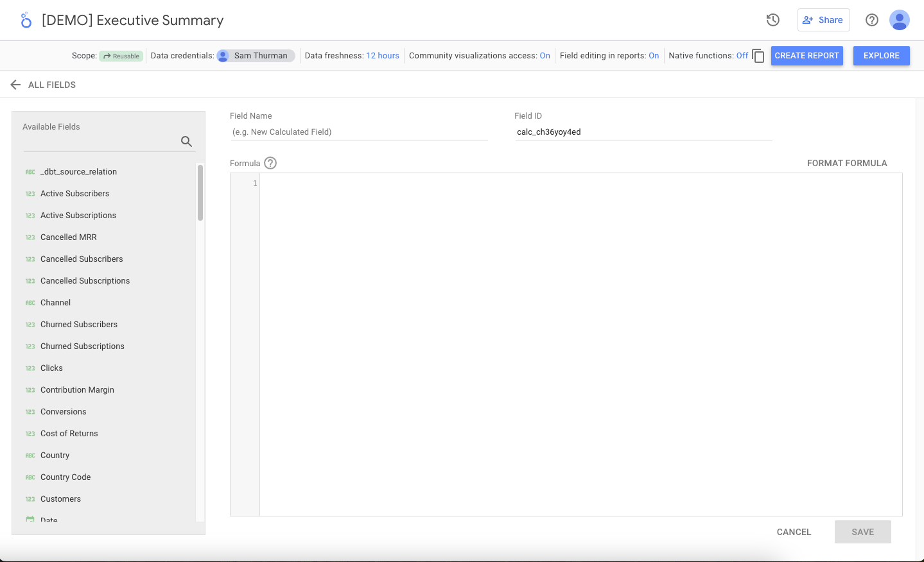The width and height of the screenshot is (924, 562).
Task: Click the Share button
Action: (x=824, y=20)
